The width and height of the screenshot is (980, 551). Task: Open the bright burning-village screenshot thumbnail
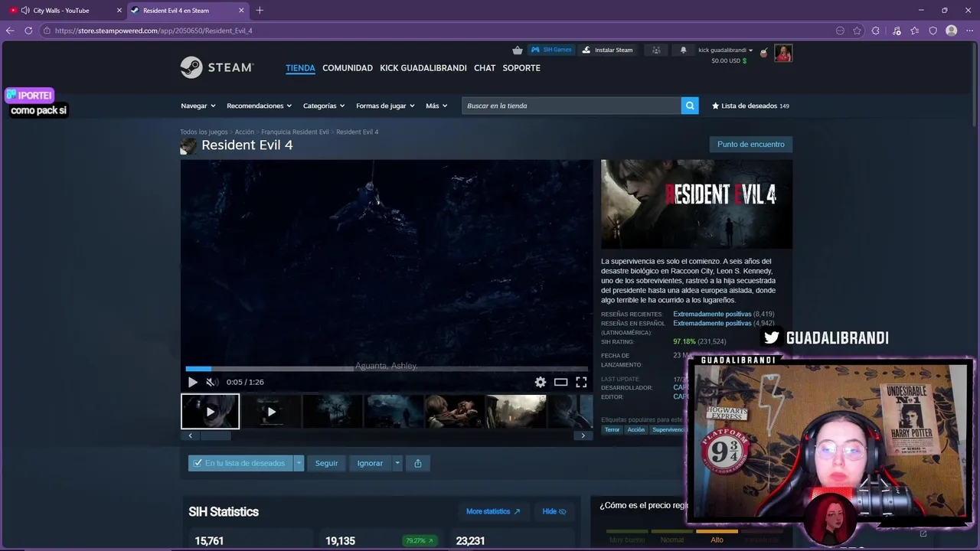(x=515, y=412)
